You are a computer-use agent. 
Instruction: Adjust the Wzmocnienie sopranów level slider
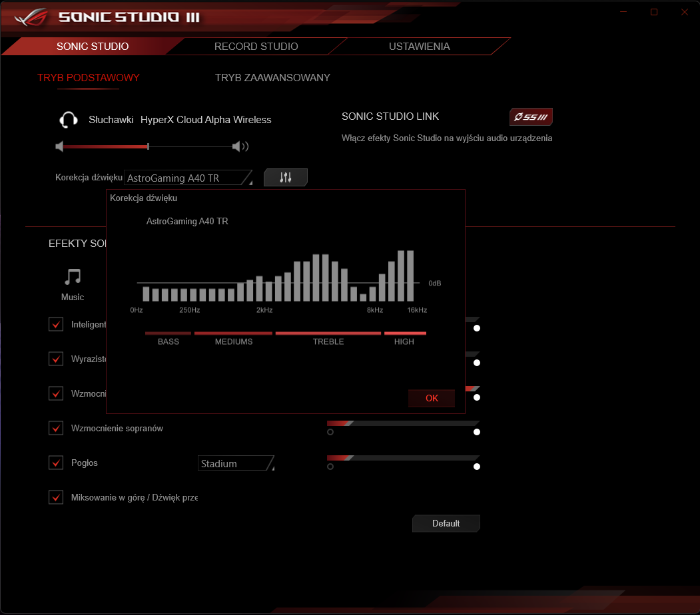pyautogui.click(x=403, y=423)
